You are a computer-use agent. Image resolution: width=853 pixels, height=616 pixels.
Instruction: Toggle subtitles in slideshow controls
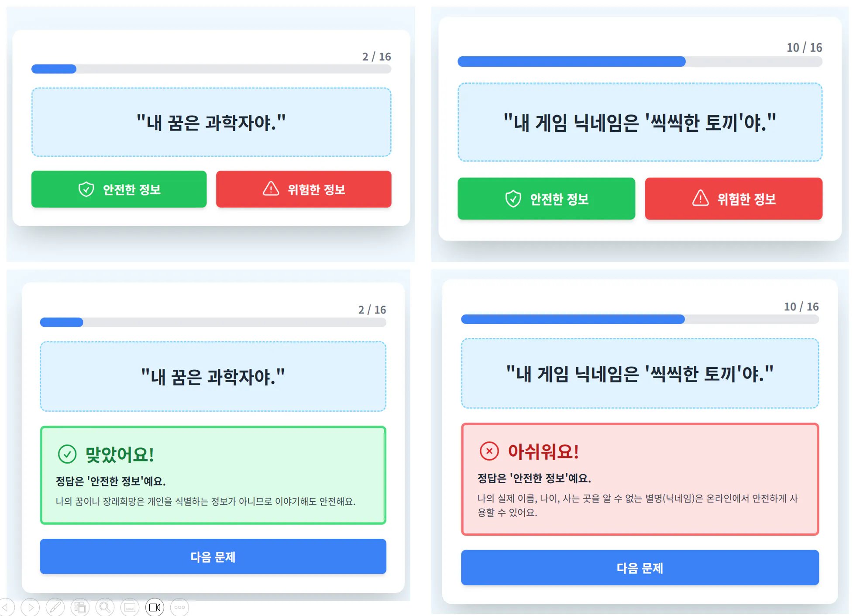130,607
